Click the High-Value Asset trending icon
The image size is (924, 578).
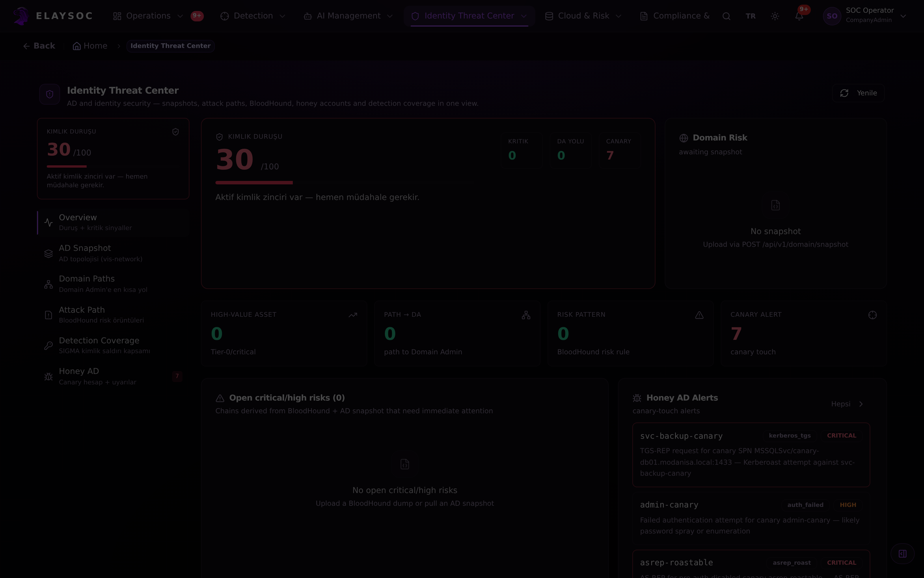353,315
